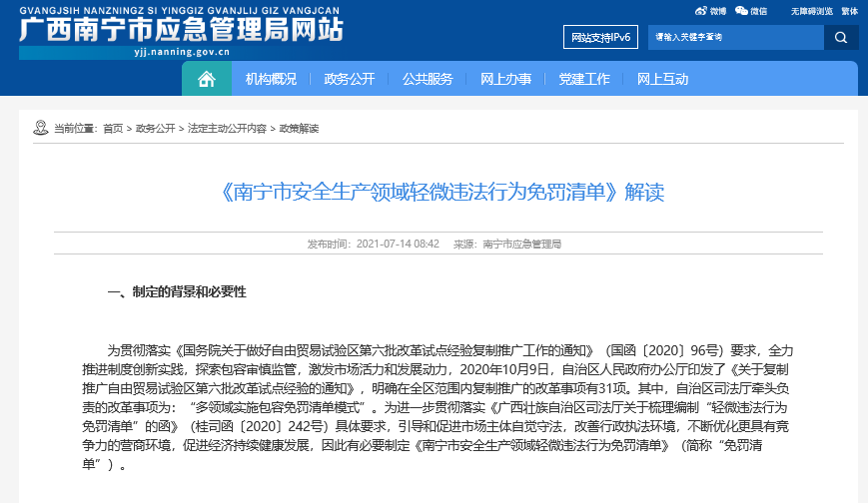Switch to traditional Chinese via 繁体
868x503 pixels.
(x=849, y=11)
